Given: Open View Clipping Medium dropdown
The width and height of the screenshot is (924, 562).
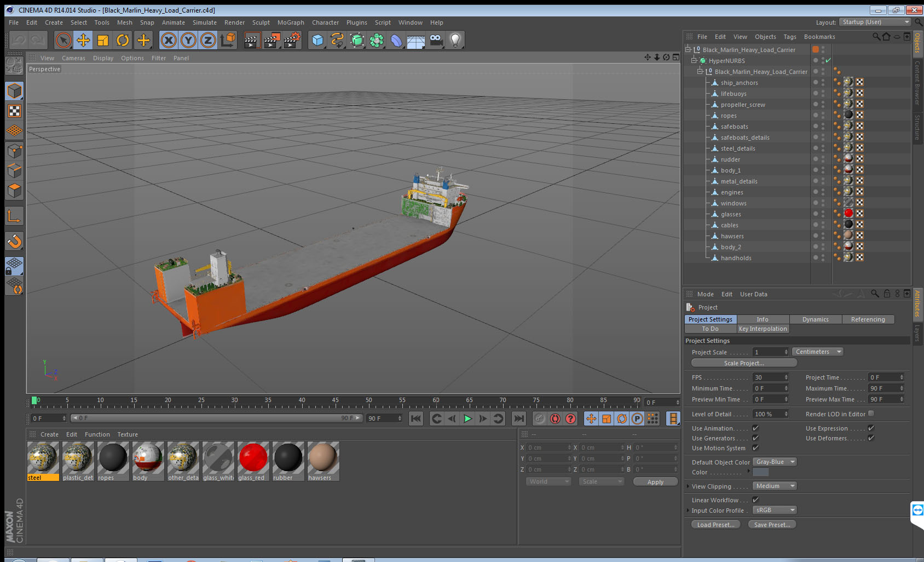Looking at the screenshot, I should pyautogui.click(x=775, y=486).
